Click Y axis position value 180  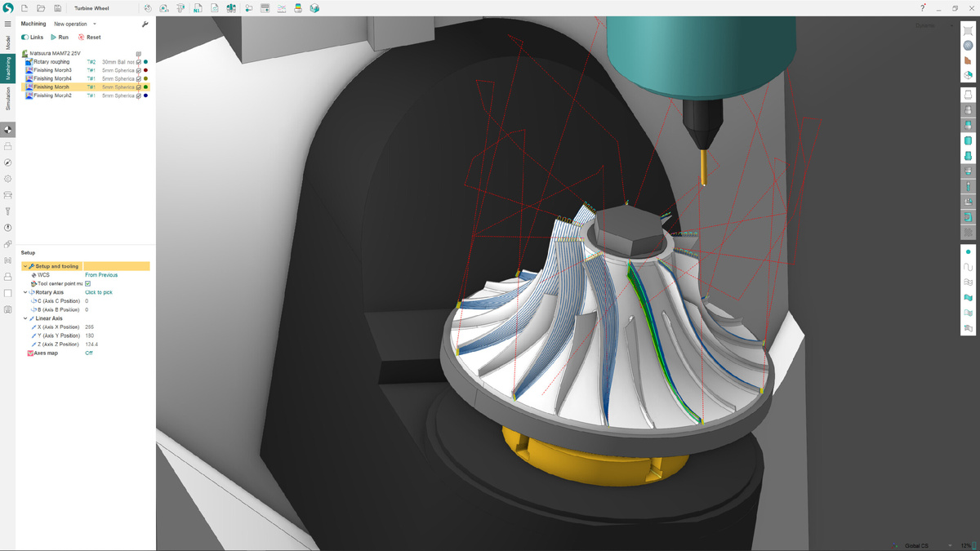point(89,335)
